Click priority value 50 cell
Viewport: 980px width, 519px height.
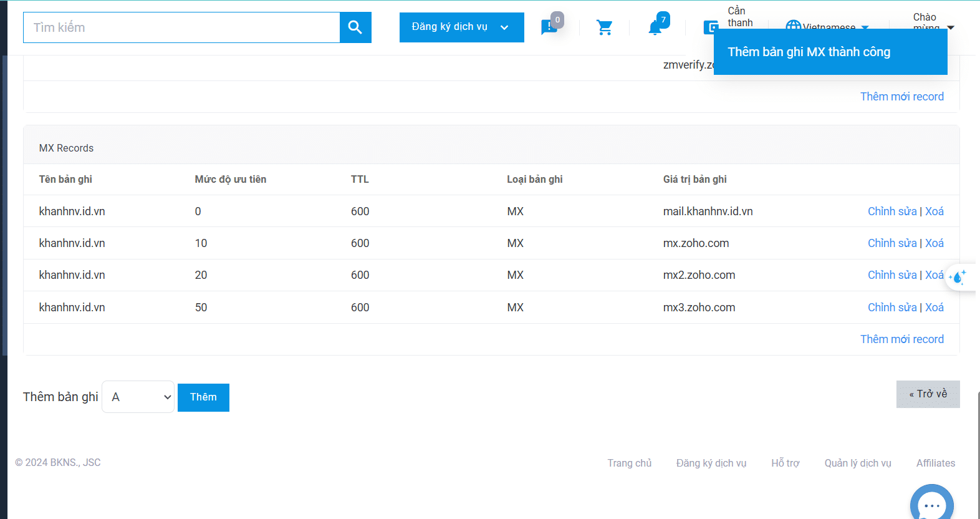[x=201, y=308]
